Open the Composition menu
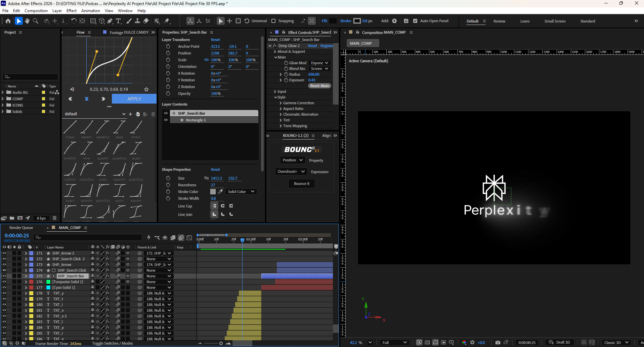644x347 pixels. coord(36,11)
